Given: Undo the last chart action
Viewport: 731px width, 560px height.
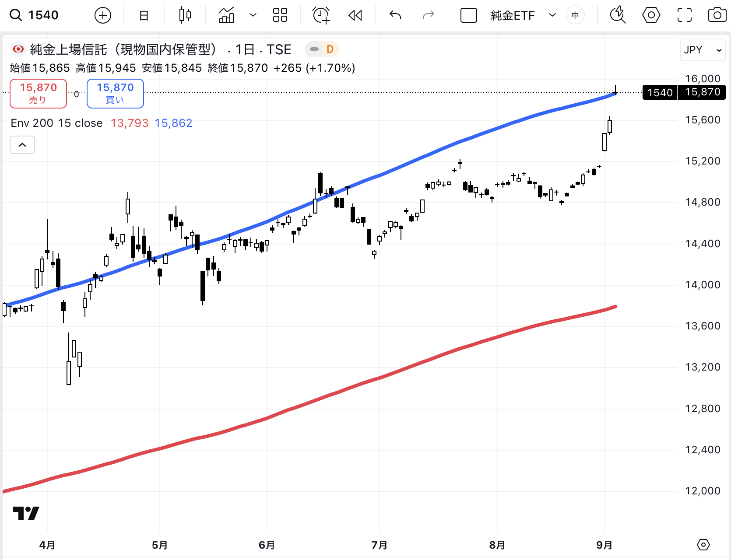Looking at the screenshot, I should tap(395, 15).
